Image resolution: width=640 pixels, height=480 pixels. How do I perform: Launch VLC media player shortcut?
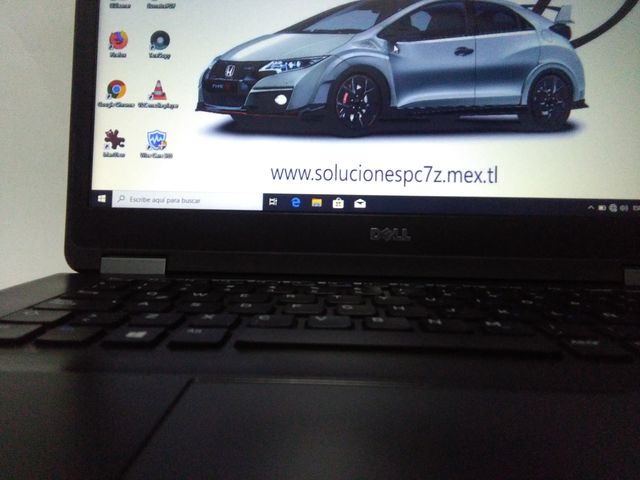click(x=158, y=94)
